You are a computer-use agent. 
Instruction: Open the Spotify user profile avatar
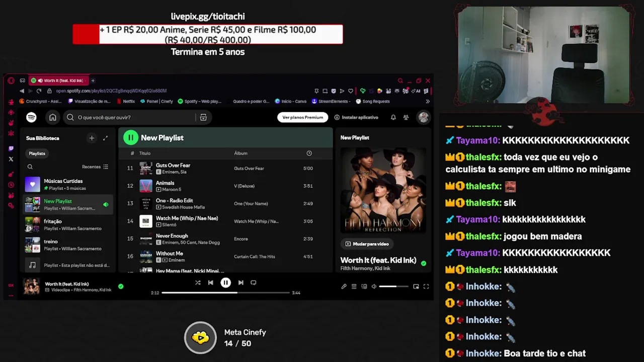424,117
